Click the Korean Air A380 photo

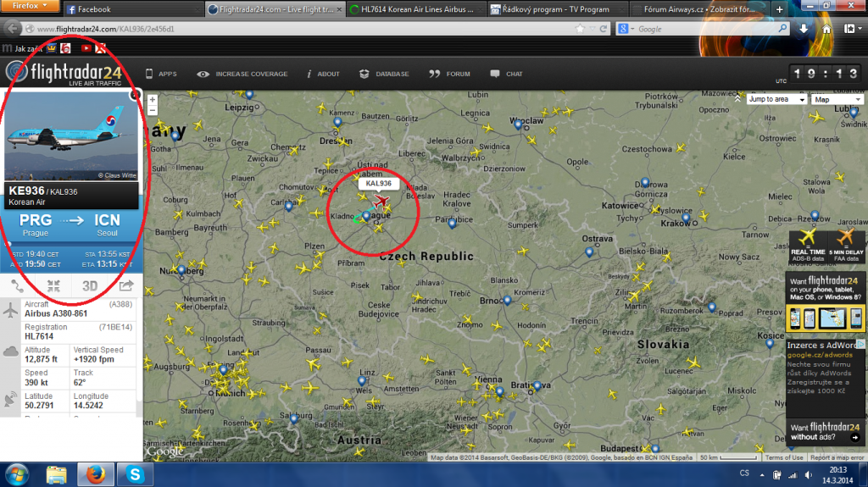pyautogui.click(x=71, y=136)
